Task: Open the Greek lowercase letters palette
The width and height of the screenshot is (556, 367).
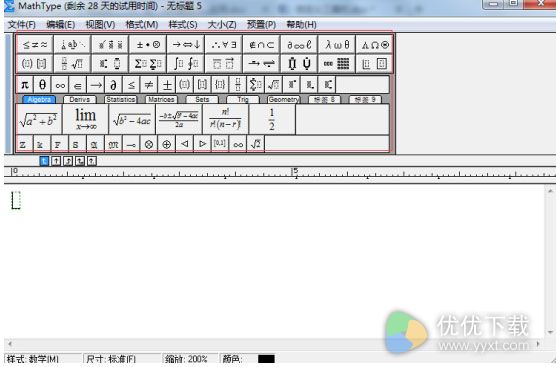Action: [x=337, y=45]
